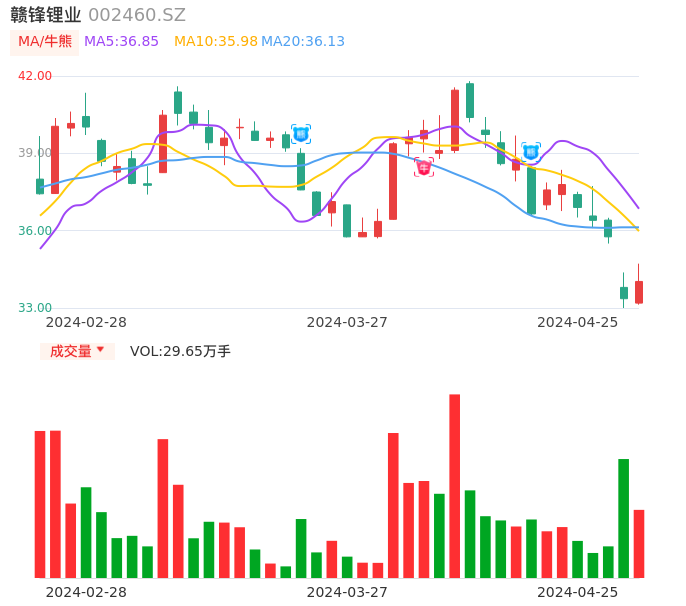Click the tallest red volume bar
This screenshot has width=686, height=606.
coord(455,486)
